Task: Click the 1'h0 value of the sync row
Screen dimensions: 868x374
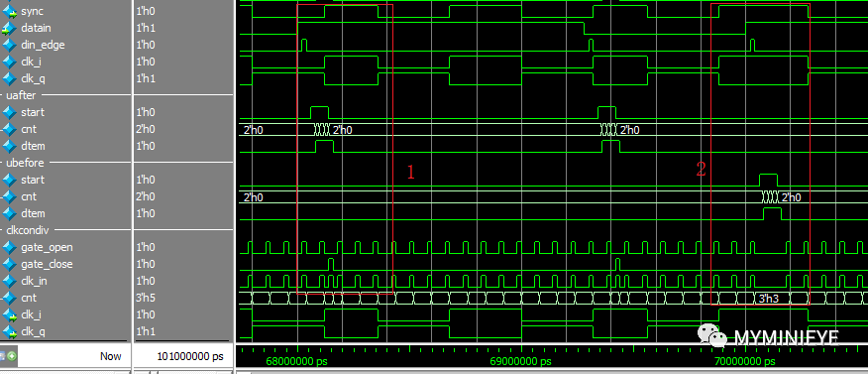Action: [x=146, y=11]
